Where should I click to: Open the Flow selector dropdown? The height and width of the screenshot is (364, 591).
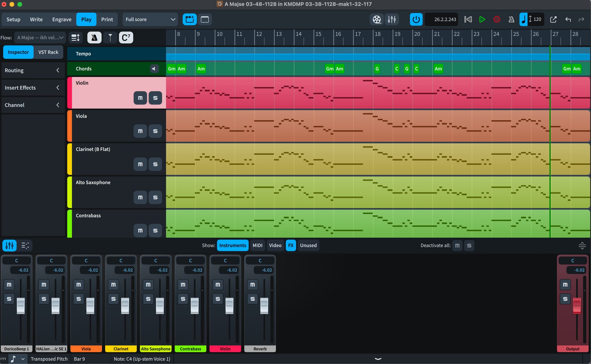point(40,38)
